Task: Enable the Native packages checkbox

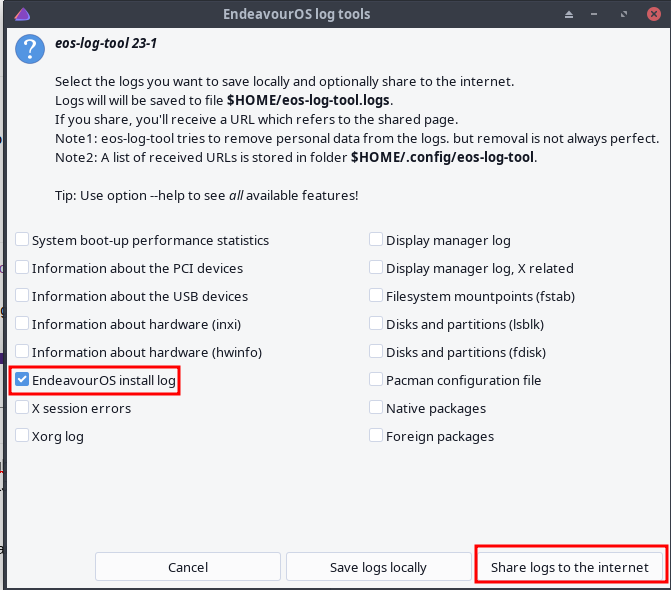Action: pos(376,407)
